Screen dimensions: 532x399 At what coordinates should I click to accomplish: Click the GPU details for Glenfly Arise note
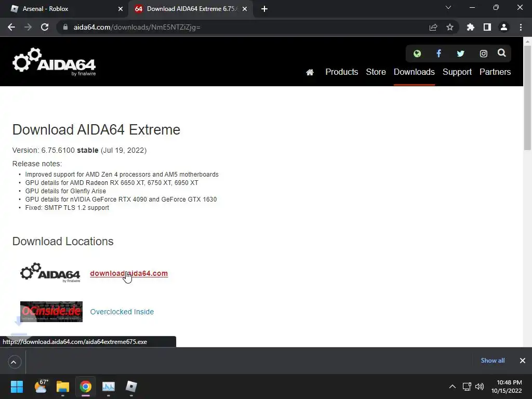click(65, 191)
